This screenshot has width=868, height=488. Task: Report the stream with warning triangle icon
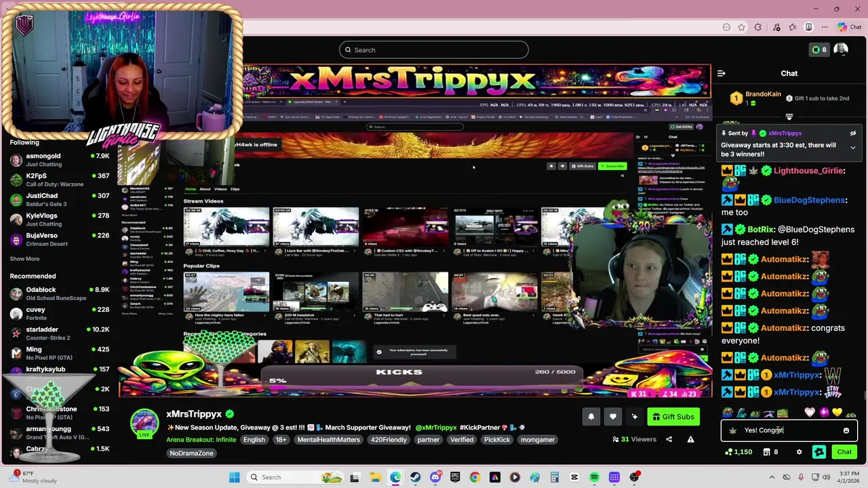(x=690, y=439)
